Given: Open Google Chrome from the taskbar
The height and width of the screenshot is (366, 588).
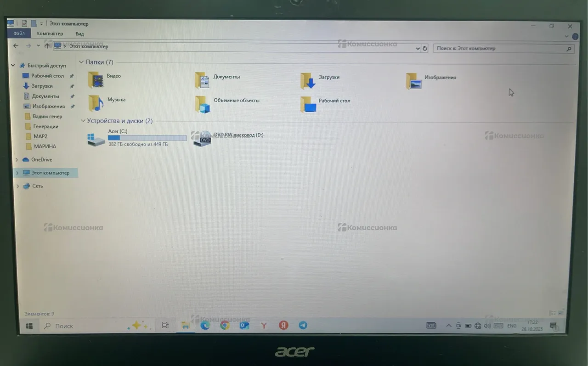Looking at the screenshot, I should tap(225, 325).
